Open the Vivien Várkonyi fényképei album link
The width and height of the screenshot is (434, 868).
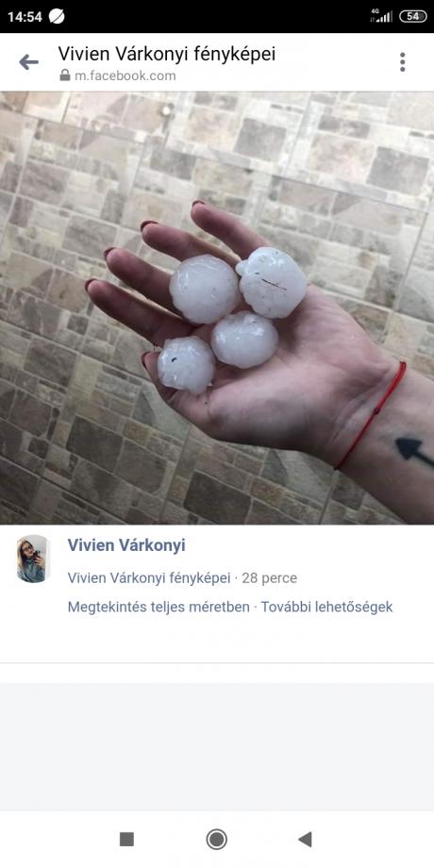point(149,578)
